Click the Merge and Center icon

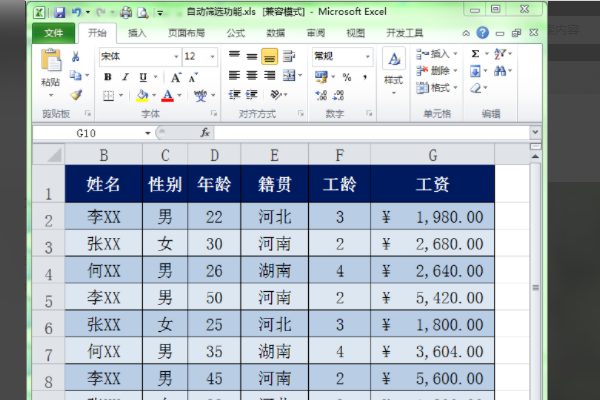click(x=289, y=75)
